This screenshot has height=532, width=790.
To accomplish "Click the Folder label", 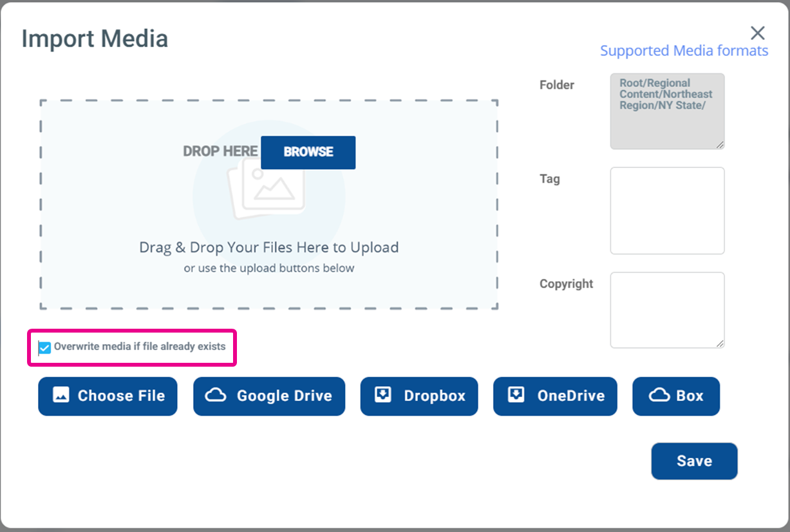I will [557, 85].
